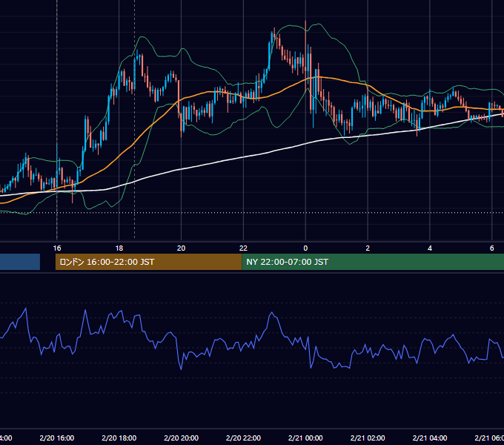Screen dimensions: 504x445
Task: Click the '6' hour label on the chart axis
Action: 492,248
